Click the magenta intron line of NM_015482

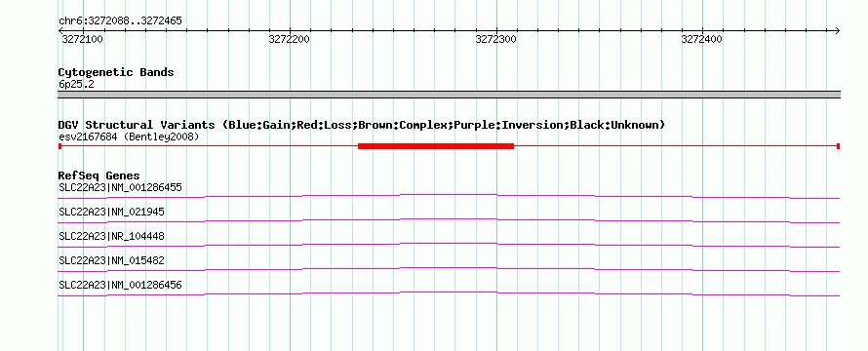(449, 268)
